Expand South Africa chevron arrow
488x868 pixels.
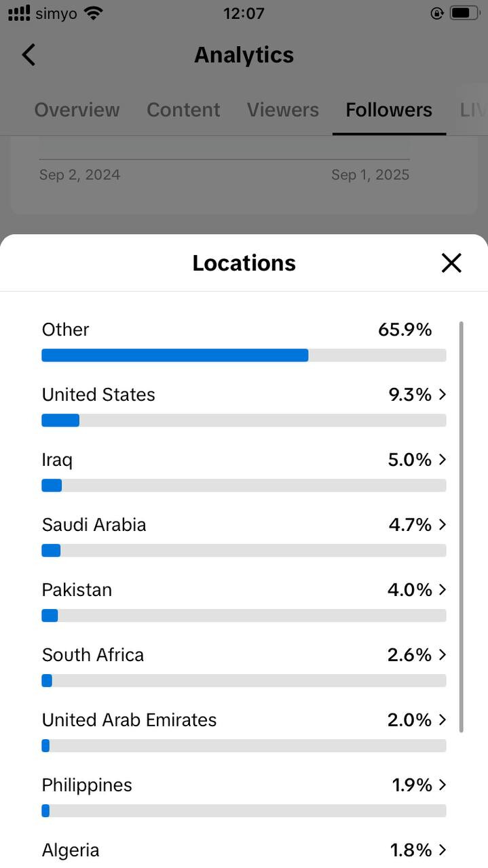(x=443, y=655)
